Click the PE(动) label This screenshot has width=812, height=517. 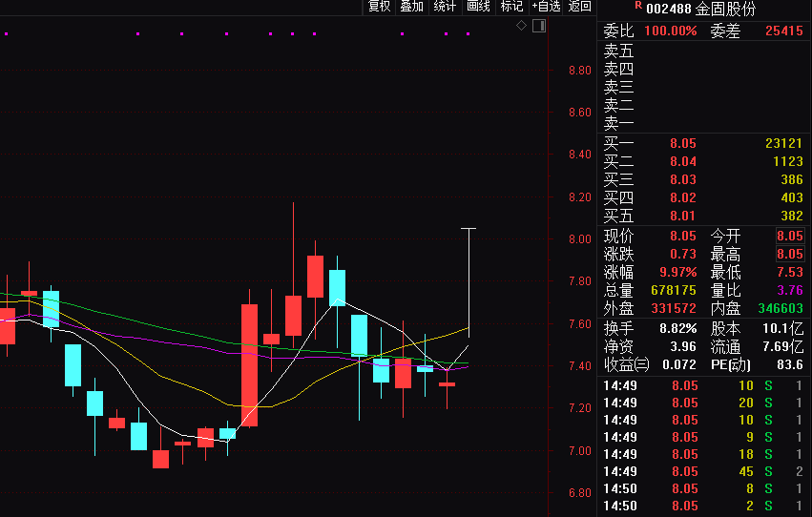point(732,364)
